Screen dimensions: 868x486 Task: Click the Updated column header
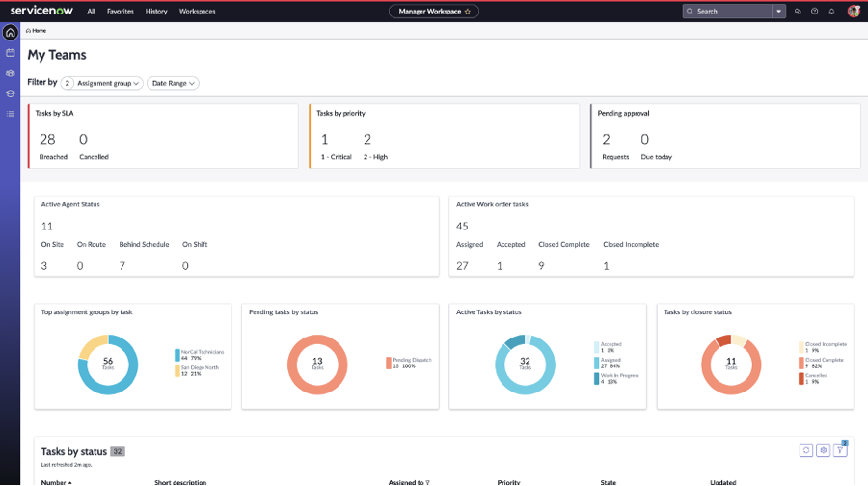[723, 483]
